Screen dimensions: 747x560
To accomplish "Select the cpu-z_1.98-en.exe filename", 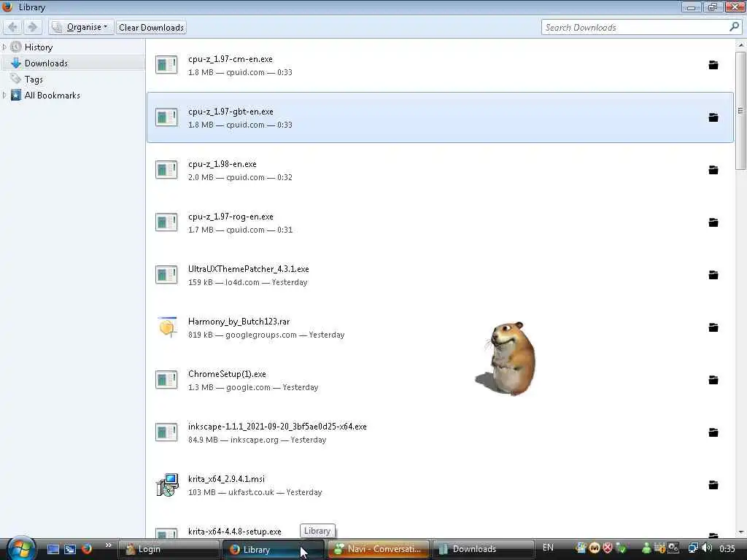I will coord(222,164).
